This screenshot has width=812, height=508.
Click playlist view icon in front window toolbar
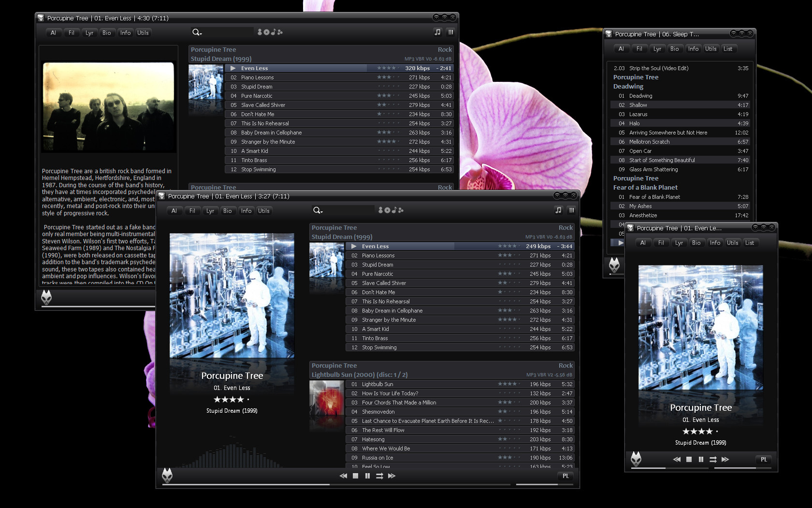pyautogui.click(x=571, y=210)
